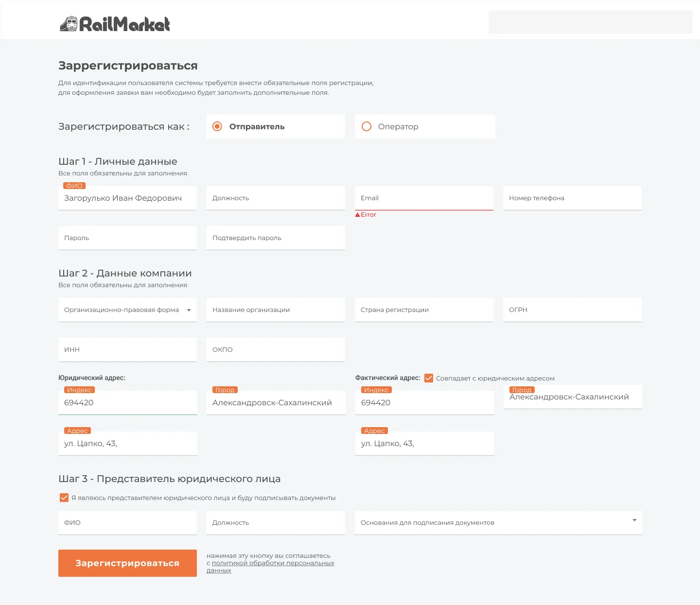Viewport: 700px width, 605px height.
Task: Open политика обработки персональных данных link
Action: (270, 567)
